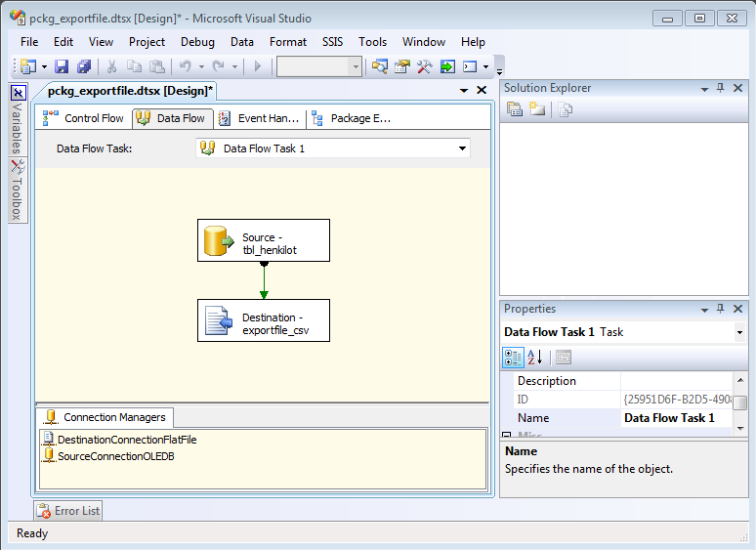This screenshot has height=550, width=756.
Task: Open the View menu
Action: [101, 42]
